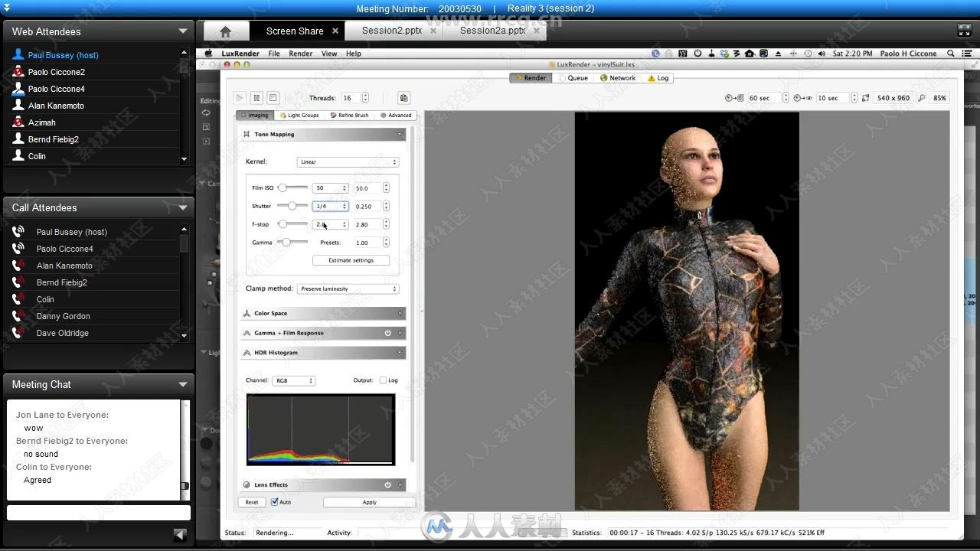Open the Shutter preset dropdown showing 1/4
The width and height of the screenshot is (980, 551).
tap(330, 206)
